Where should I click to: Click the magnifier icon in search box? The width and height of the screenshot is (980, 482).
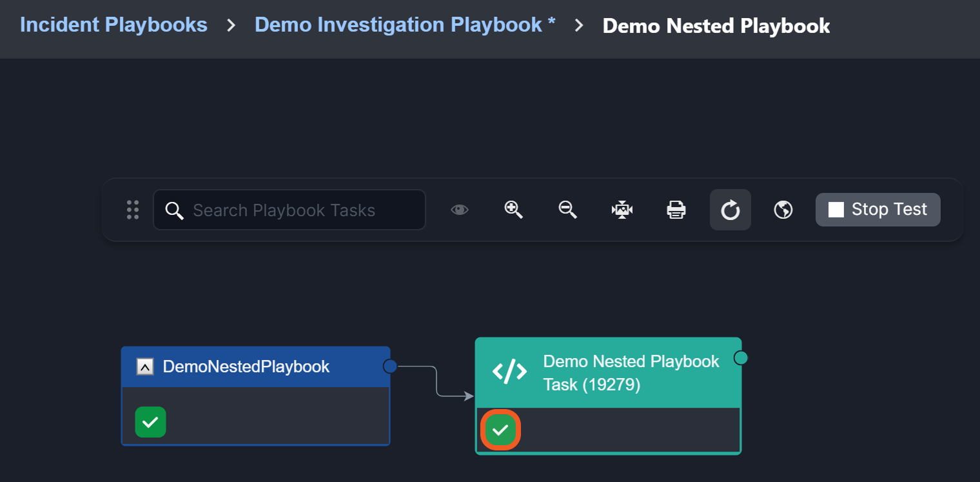tap(174, 210)
